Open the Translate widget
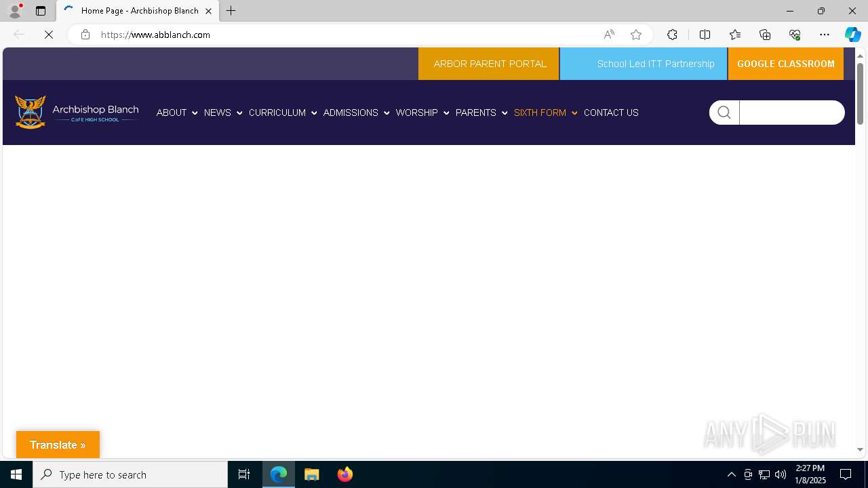 [x=58, y=445]
